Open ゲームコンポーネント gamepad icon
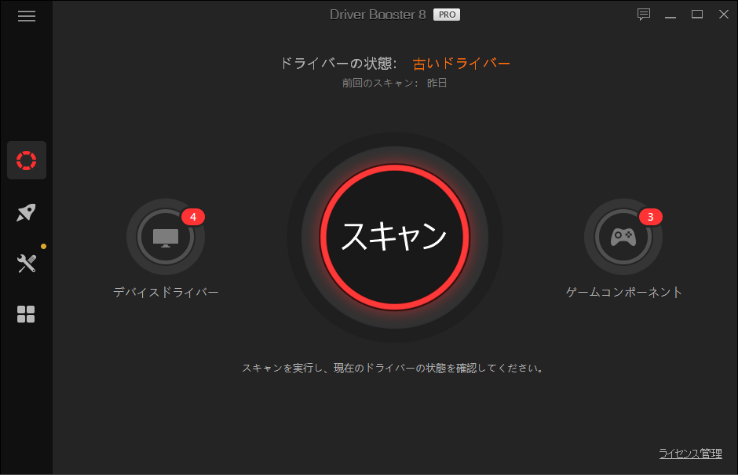Screen dimensions: 738x475 (623, 237)
